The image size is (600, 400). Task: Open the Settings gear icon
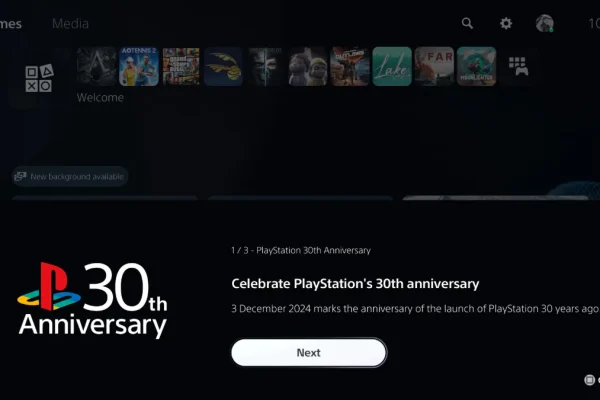pos(506,24)
